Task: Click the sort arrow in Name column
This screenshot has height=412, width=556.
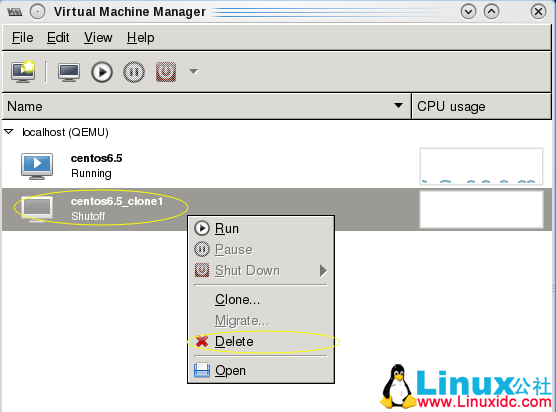Action: click(x=398, y=106)
